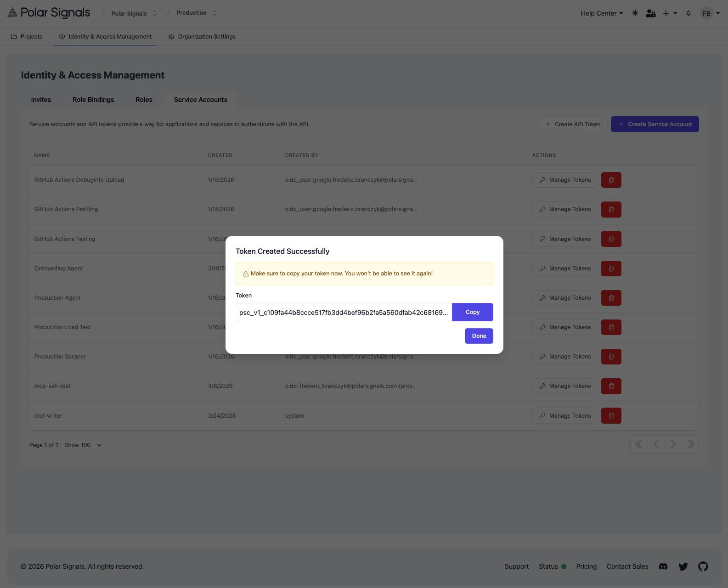
Task: Go to previous page chevron
Action: point(656,444)
